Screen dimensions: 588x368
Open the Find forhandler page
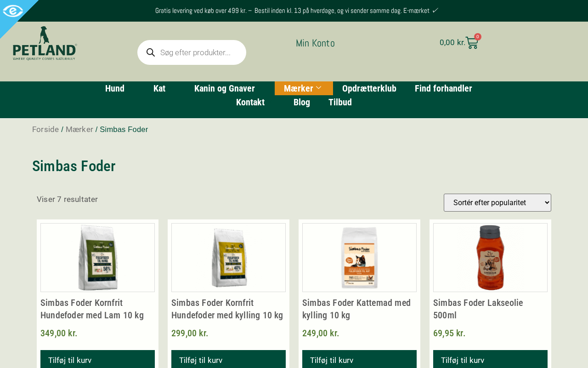(443, 88)
